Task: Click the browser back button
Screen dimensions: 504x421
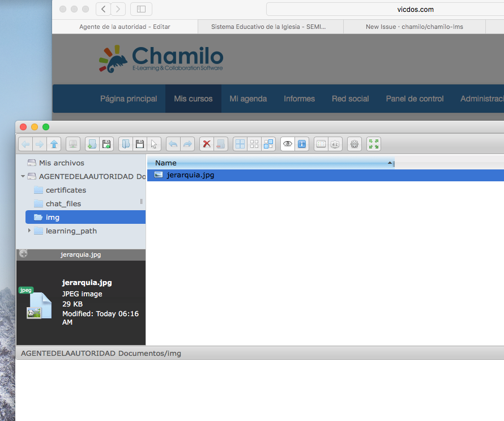Action: [102, 9]
